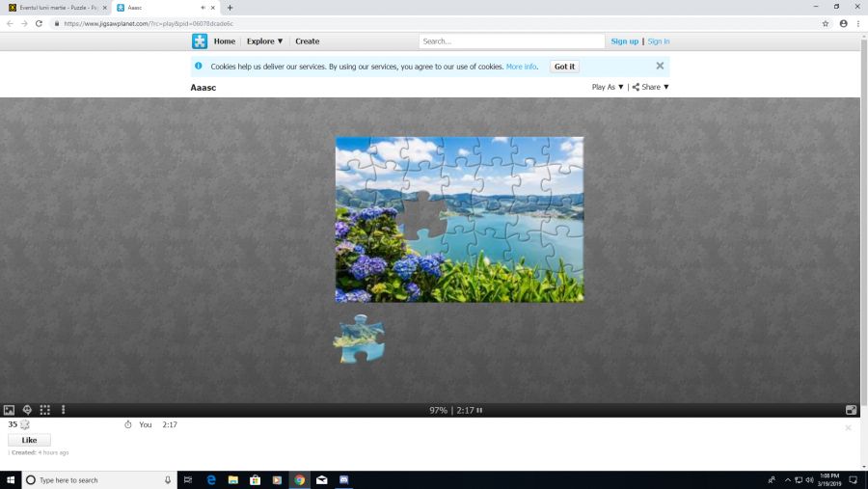Image resolution: width=868 pixels, height=489 pixels.
Task: Reload the page
Action: click(x=39, y=23)
